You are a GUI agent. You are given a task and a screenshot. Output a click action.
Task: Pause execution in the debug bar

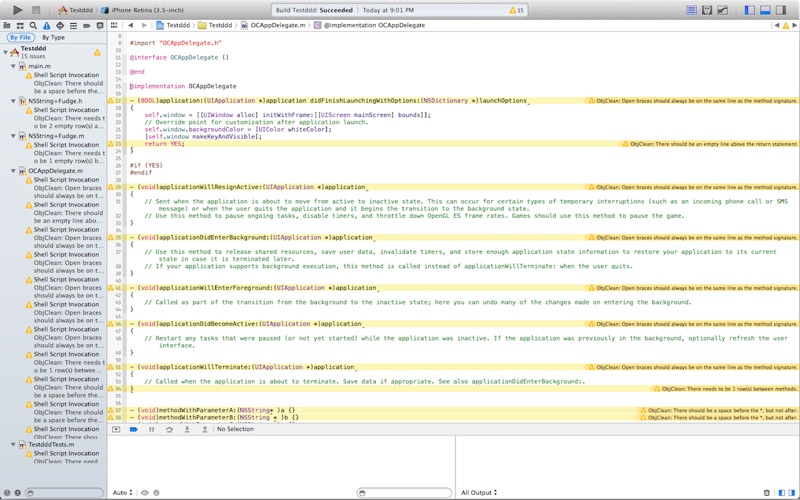151,429
